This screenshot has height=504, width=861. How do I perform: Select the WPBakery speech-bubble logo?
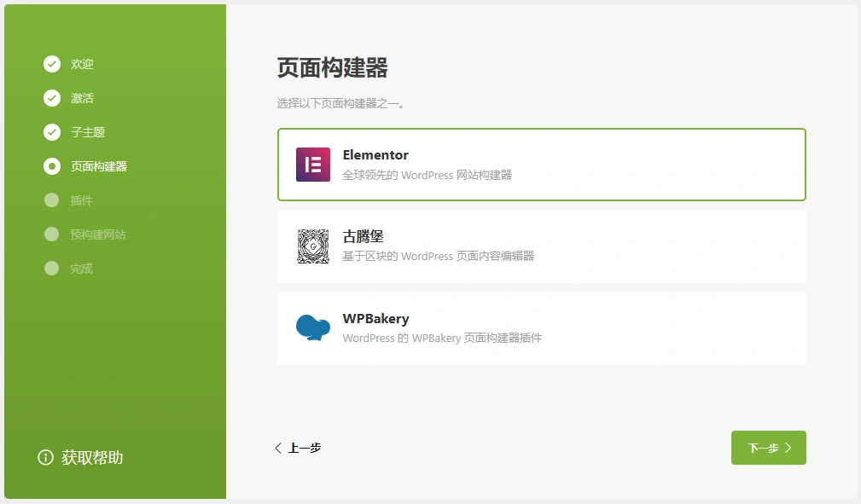pos(312,328)
